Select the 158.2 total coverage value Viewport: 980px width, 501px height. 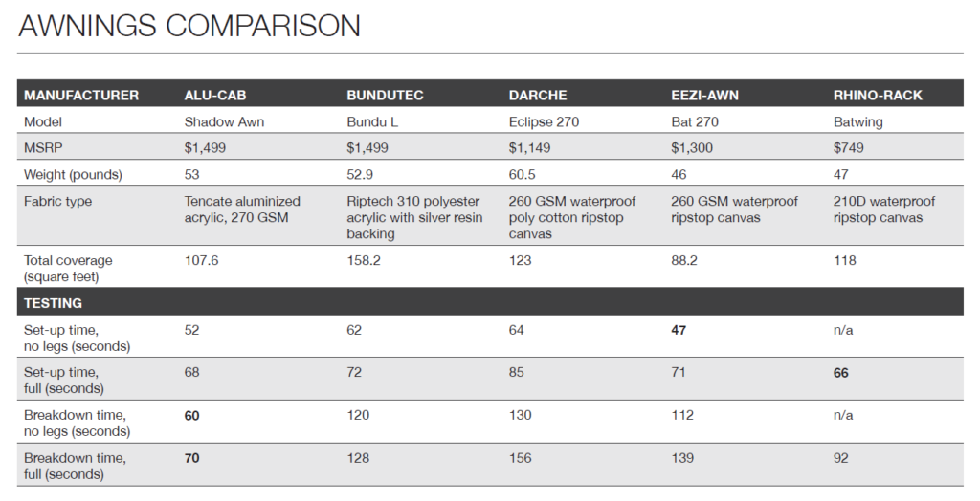pos(363,260)
